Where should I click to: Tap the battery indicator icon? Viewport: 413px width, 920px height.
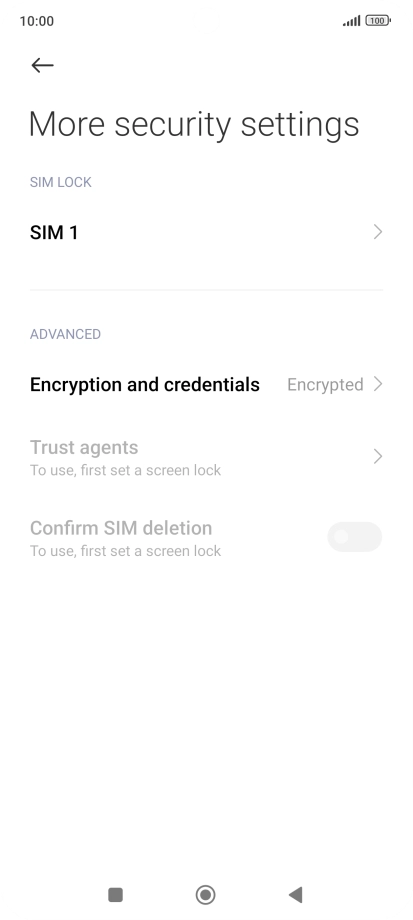click(x=378, y=21)
